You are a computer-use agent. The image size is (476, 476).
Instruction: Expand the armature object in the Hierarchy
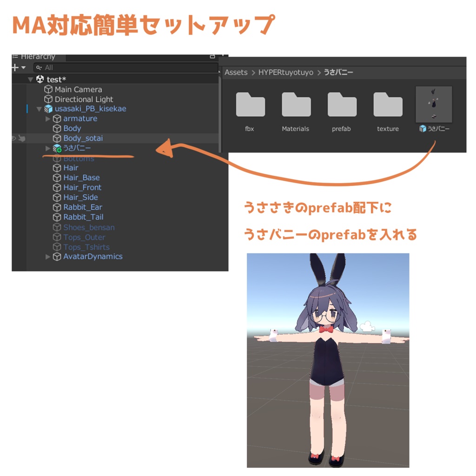(47, 119)
